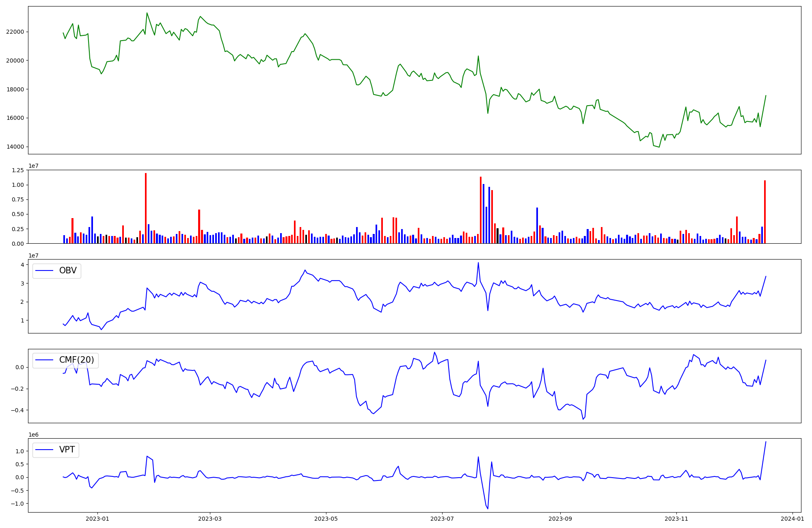Click the 1.25 tick on the volume axis
Image resolution: width=812 pixels, height=528 pixels.
17,170
